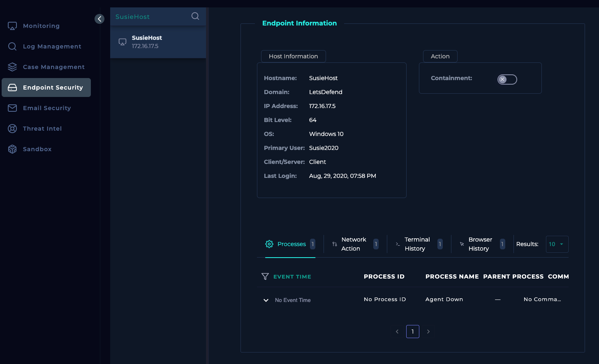
Task: Go to previous page of process results
Action: [x=397, y=332]
